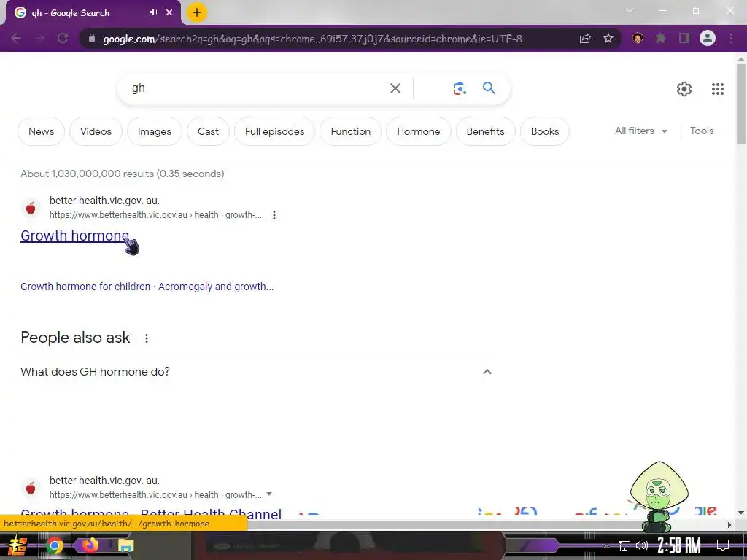Close the 'gh - Google Search' tab
This screenshot has height=560, width=747.
point(169,12)
